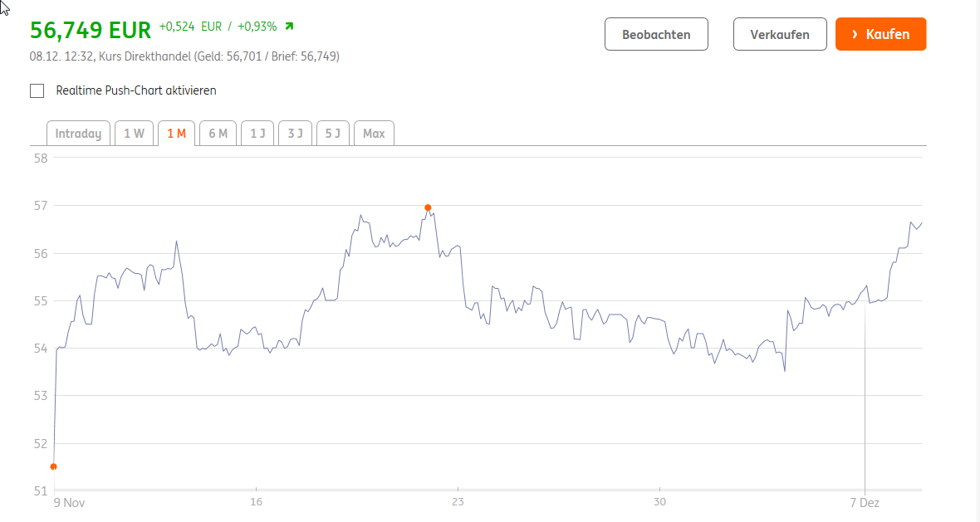Screen dimensions: 980x522
Task: Click the +0,93% change percentage
Action: [257, 27]
